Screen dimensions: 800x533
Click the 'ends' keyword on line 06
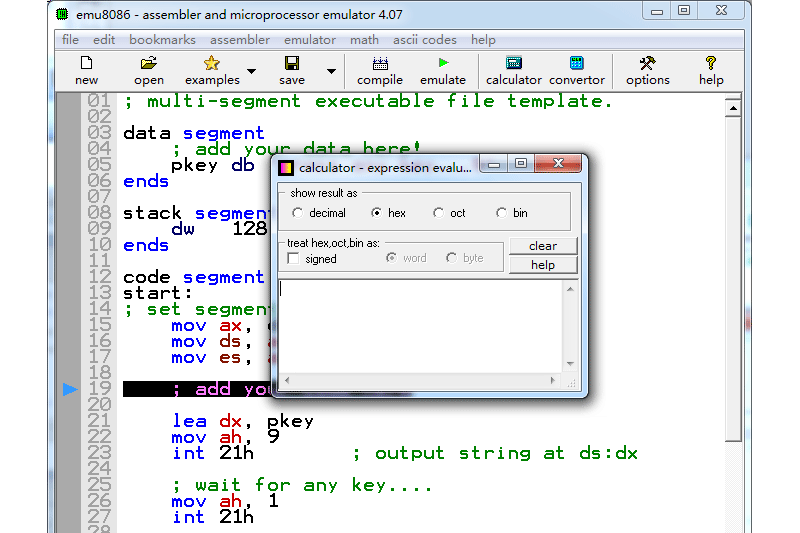[x=146, y=181]
